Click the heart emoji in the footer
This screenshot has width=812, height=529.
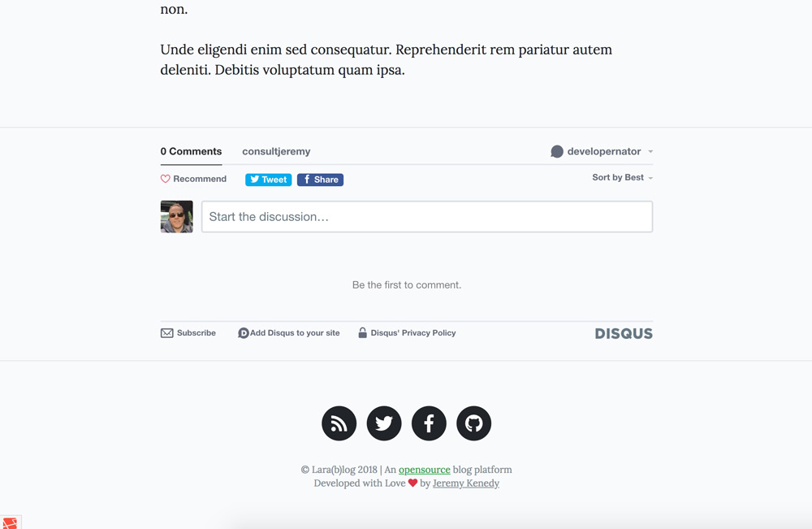[414, 483]
